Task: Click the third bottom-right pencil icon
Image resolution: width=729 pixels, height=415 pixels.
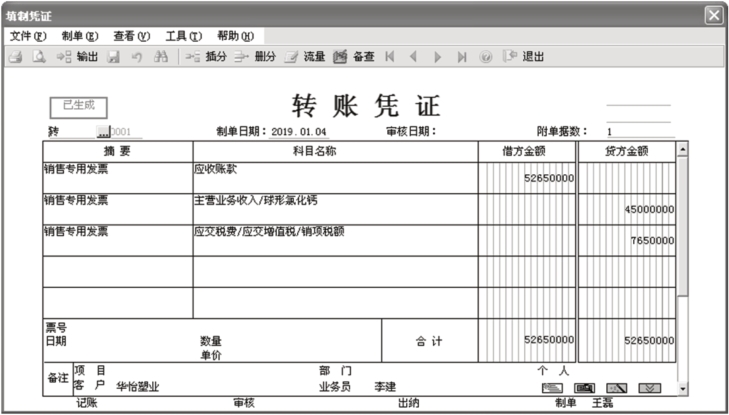Action: (x=617, y=388)
